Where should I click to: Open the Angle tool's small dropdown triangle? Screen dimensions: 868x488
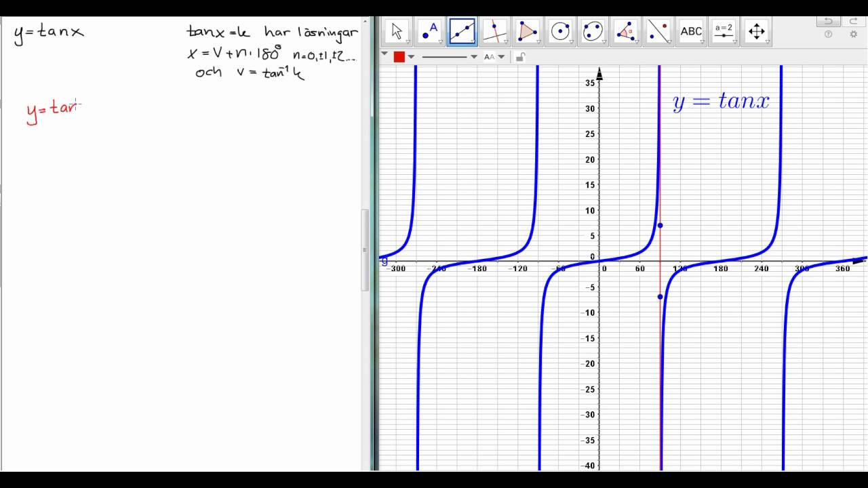tap(636, 42)
